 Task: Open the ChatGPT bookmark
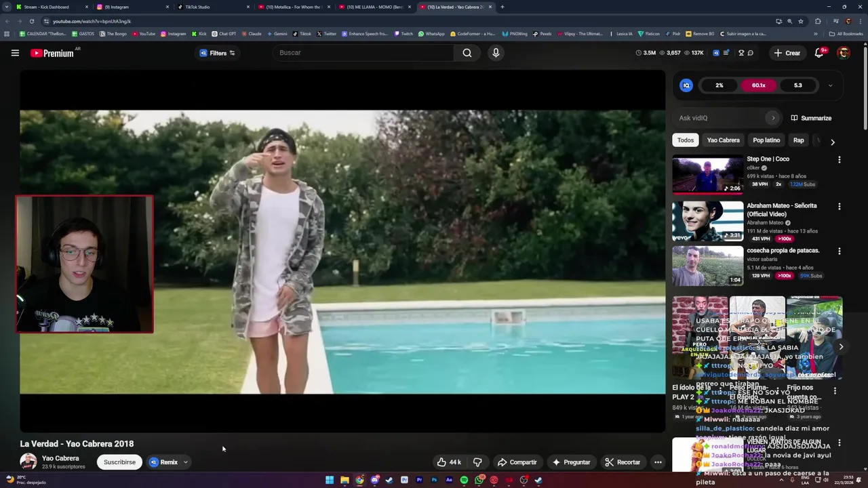coord(224,34)
